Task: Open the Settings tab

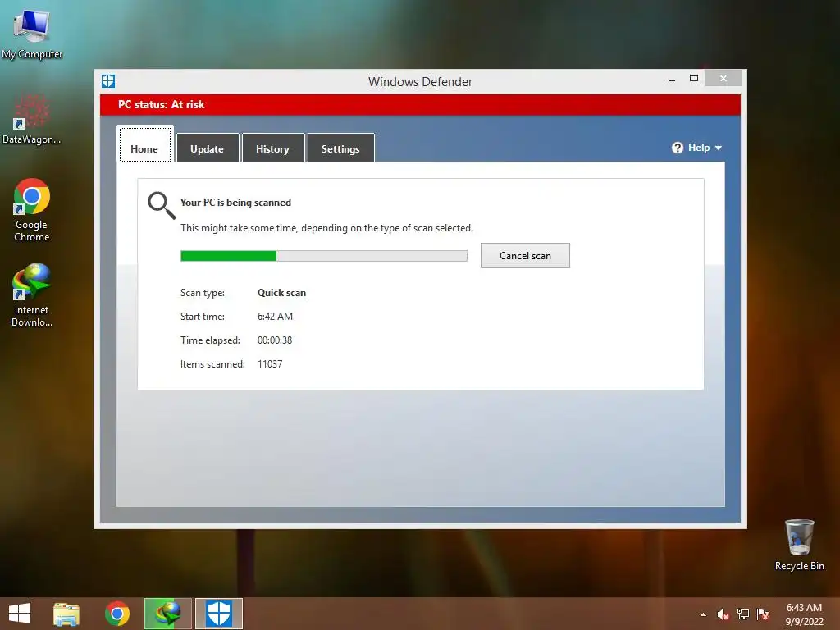Action: [x=340, y=148]
